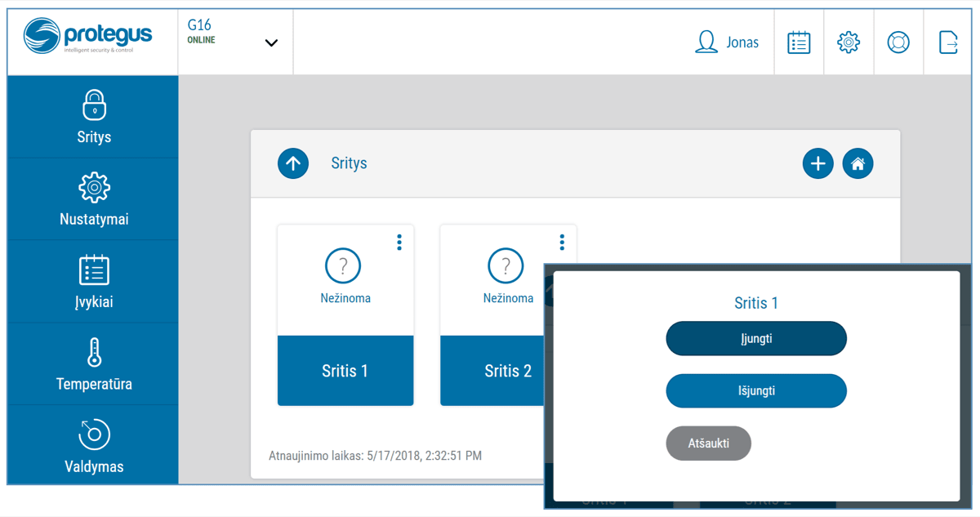This screenshot has width=980, height=517.
Task: Click the logout door icon
Action: 948,42
